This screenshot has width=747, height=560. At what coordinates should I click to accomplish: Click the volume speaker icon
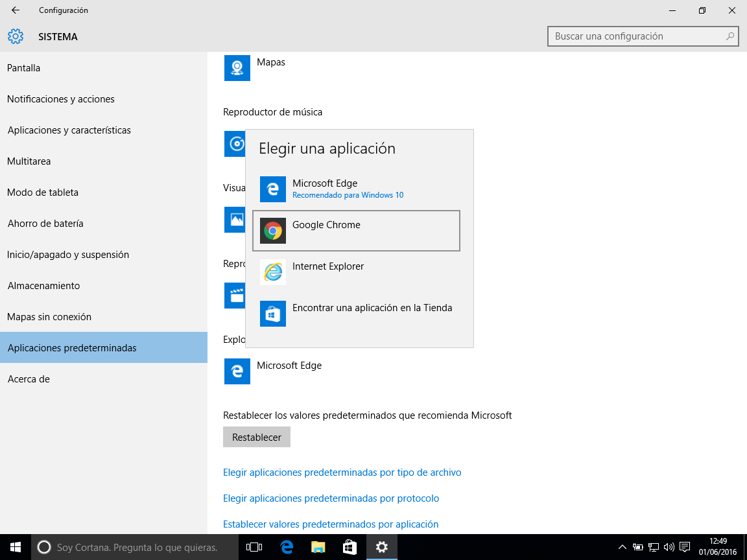(x=669, y=547)
